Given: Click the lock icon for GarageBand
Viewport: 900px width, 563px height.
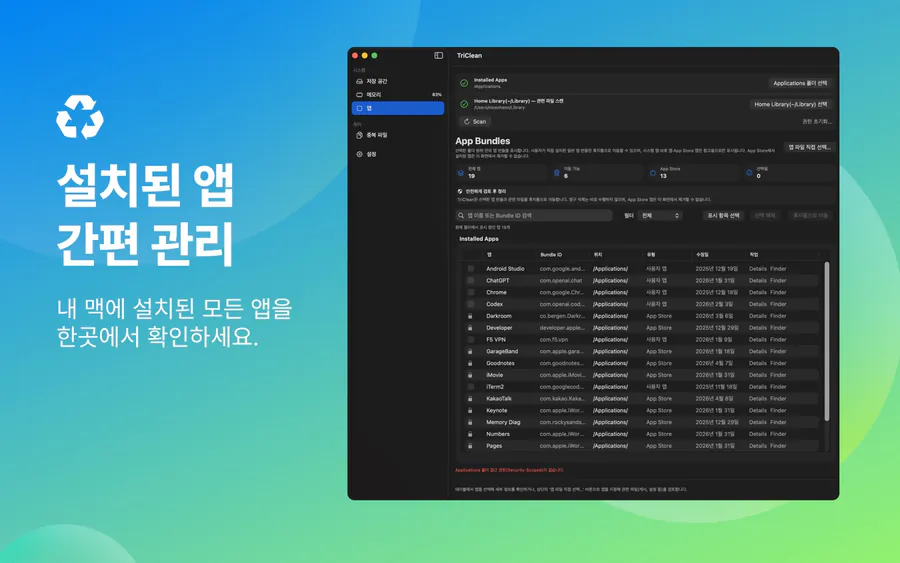Looking at the screenshot, I should click(470, 351).
